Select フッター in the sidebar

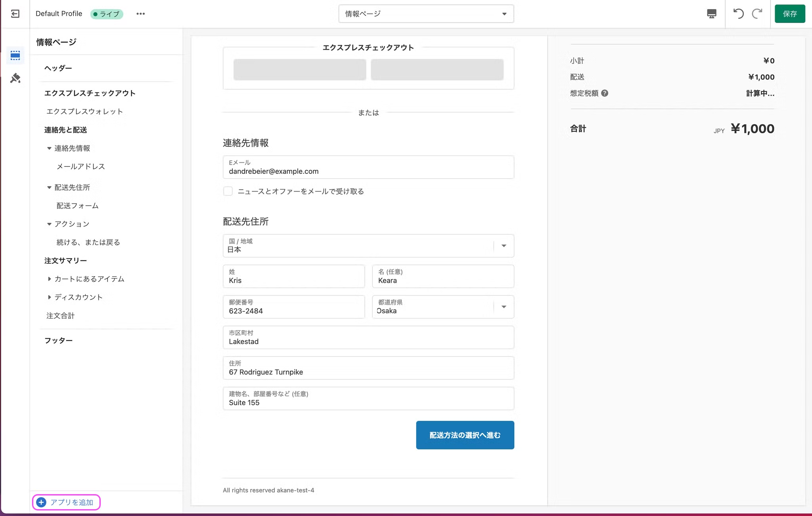click(58, 341)
